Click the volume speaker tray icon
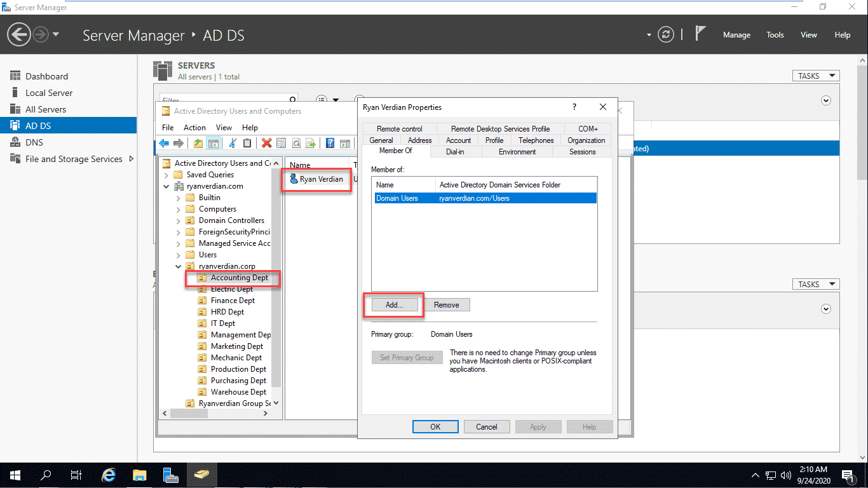Screen dimensions: 868x488 tap(785, 475)
